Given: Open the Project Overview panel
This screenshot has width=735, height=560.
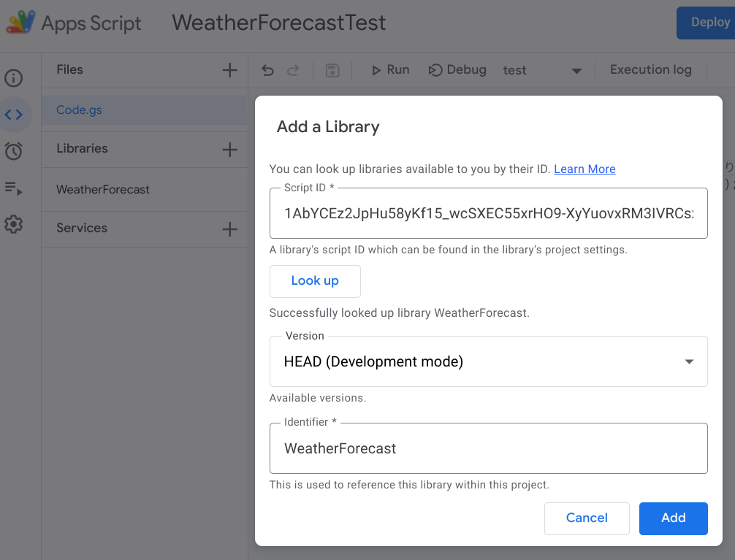Looking at the screenshot, I should coord(14,77).
